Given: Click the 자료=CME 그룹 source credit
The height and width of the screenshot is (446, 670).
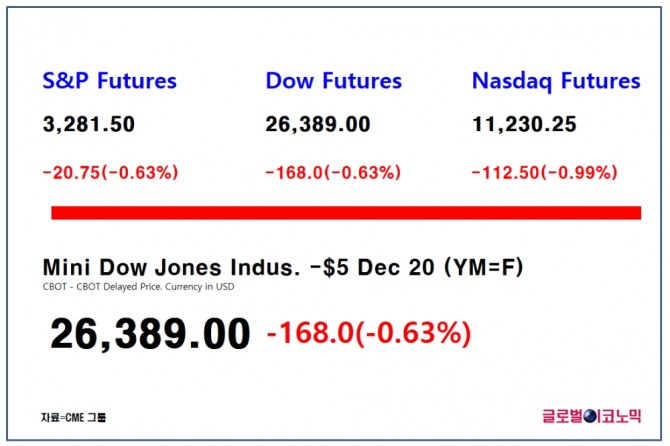Looking at the screenshot, I should [x=73, y=416].
